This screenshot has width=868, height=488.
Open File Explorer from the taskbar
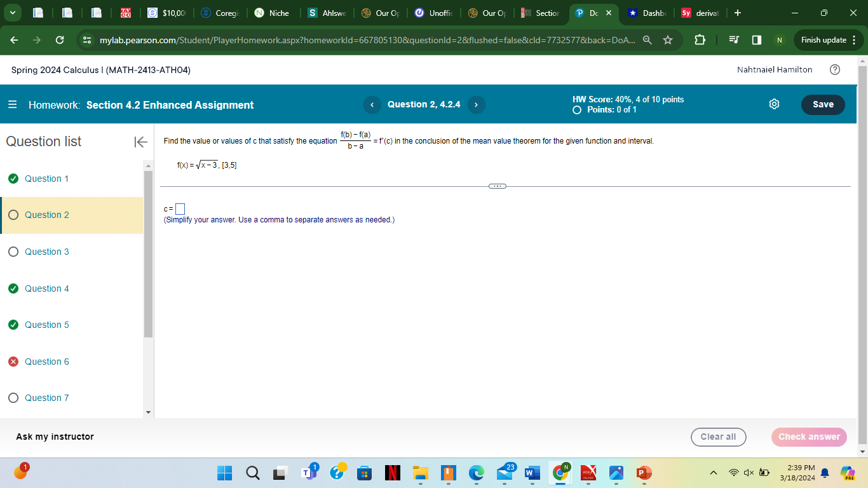420,473
